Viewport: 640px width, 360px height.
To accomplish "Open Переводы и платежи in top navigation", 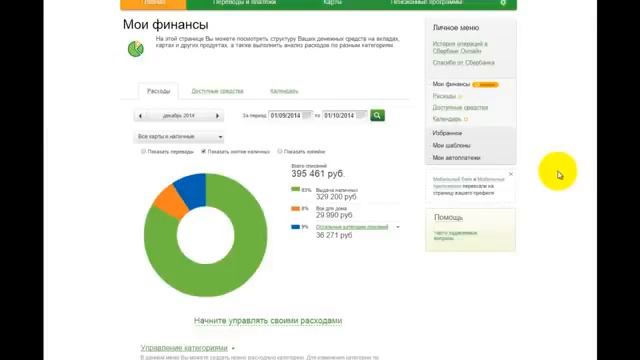I will pyautogui.click(x=244, y=2).
